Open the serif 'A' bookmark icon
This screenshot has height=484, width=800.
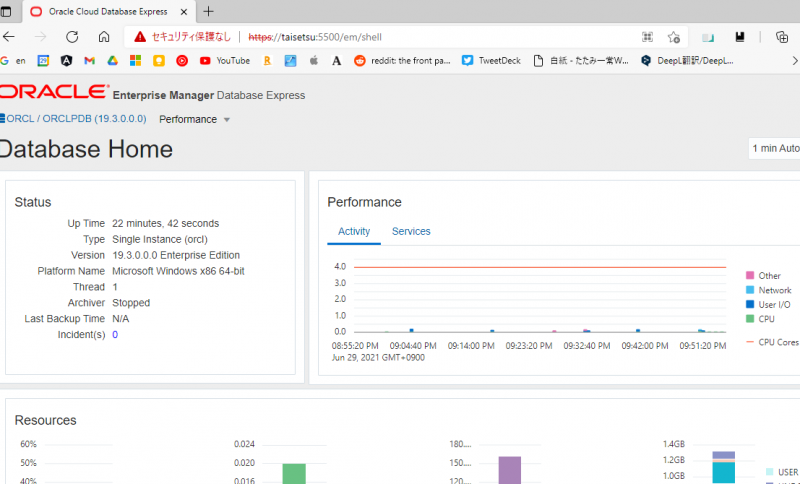pos(336,61)
